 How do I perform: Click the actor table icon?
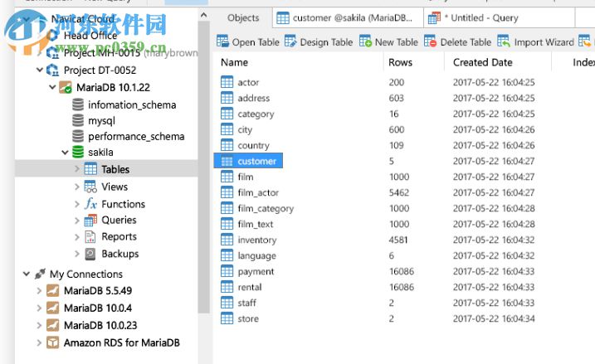coord(227,82)
